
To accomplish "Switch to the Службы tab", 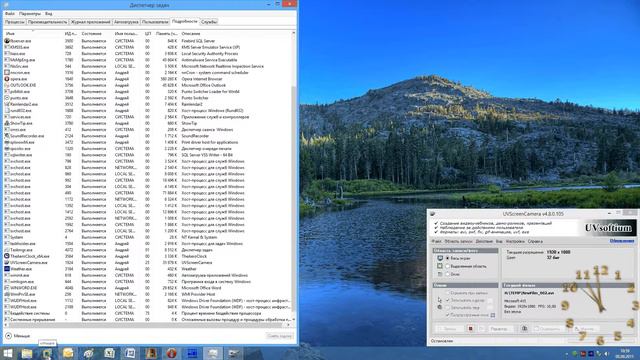I will [209, 22].
